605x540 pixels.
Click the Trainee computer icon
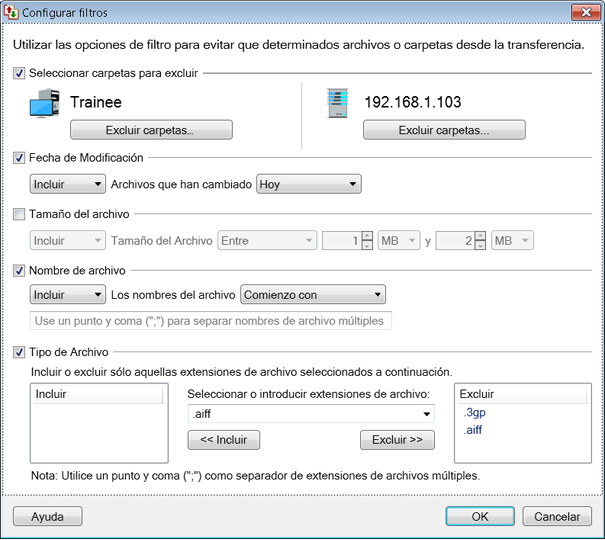tap(48, 105)
